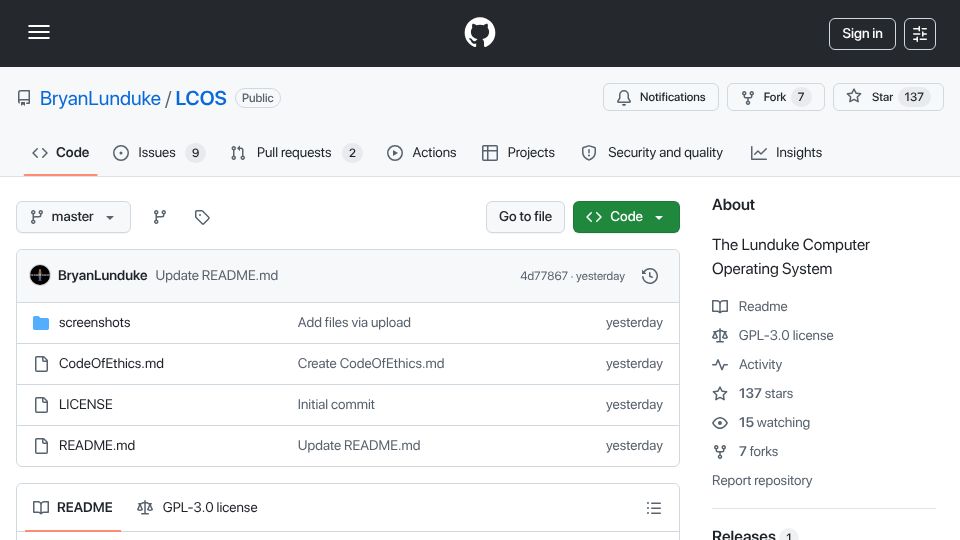960x540 pixels.
Task: Select the README tab below files
Action: 73,508
